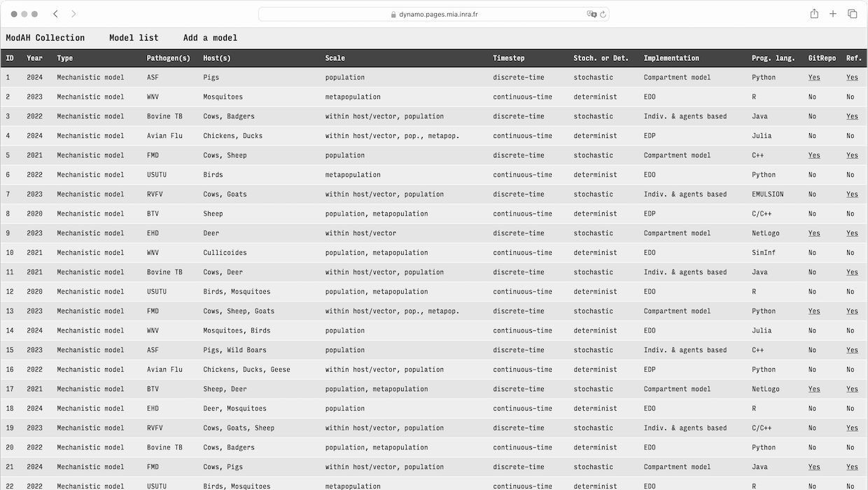Click the lock icon beside the URL
This screenshot has width=868, height=490.
point(393,14)
